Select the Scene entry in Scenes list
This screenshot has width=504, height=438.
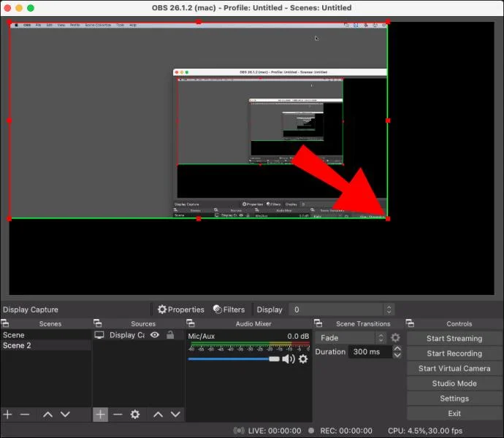coord(45,335)
